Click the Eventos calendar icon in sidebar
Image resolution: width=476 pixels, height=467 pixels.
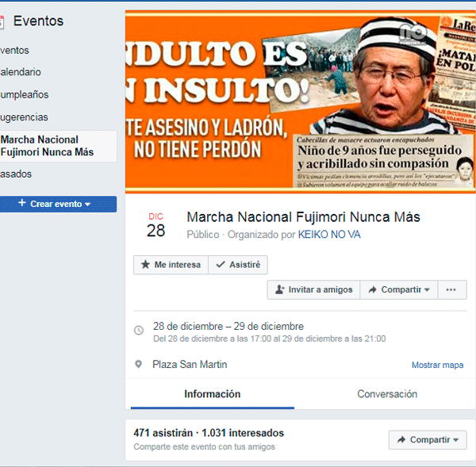(2, 22)
